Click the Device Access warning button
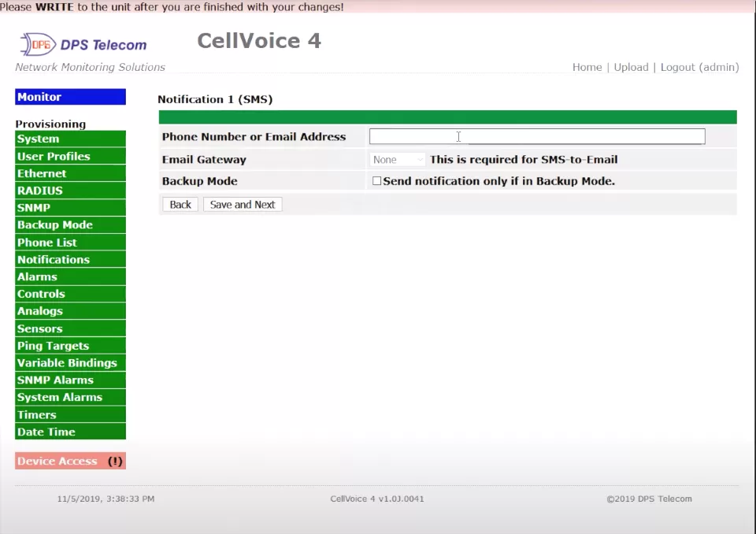This screenshot has width=756, height=534. (70, 462)
